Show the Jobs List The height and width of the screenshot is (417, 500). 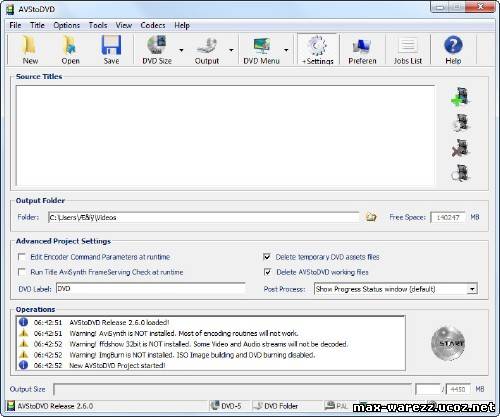coord(408,50)
